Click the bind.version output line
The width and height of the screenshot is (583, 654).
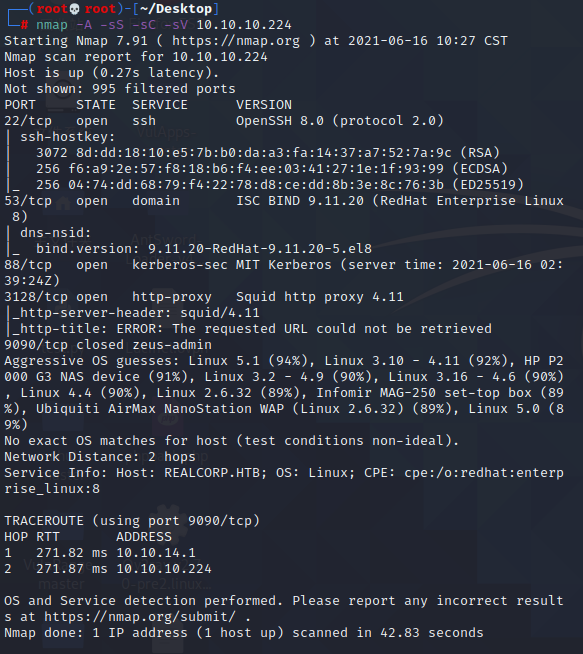204,249
